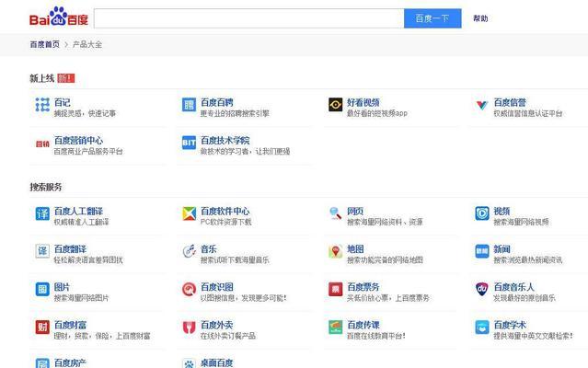The image size is (588, 368).
Task: Open the 网页 title link
Action: [x=355, y=212]
